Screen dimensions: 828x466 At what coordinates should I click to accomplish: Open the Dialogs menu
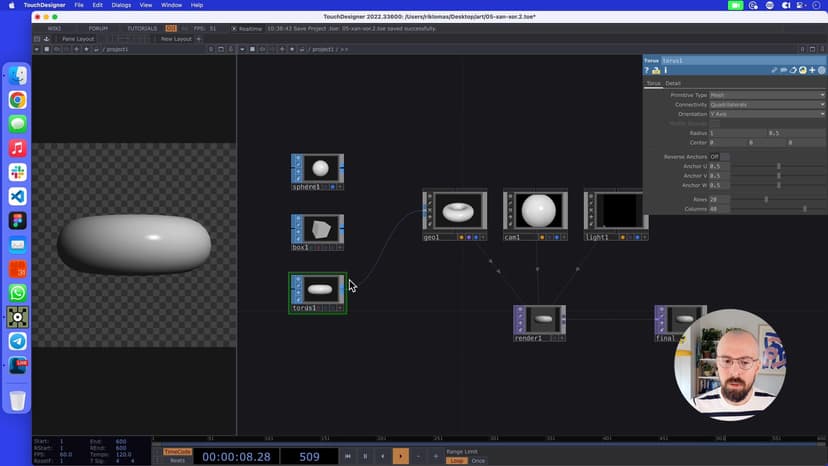pyautogui.click(x=121, y=5)
